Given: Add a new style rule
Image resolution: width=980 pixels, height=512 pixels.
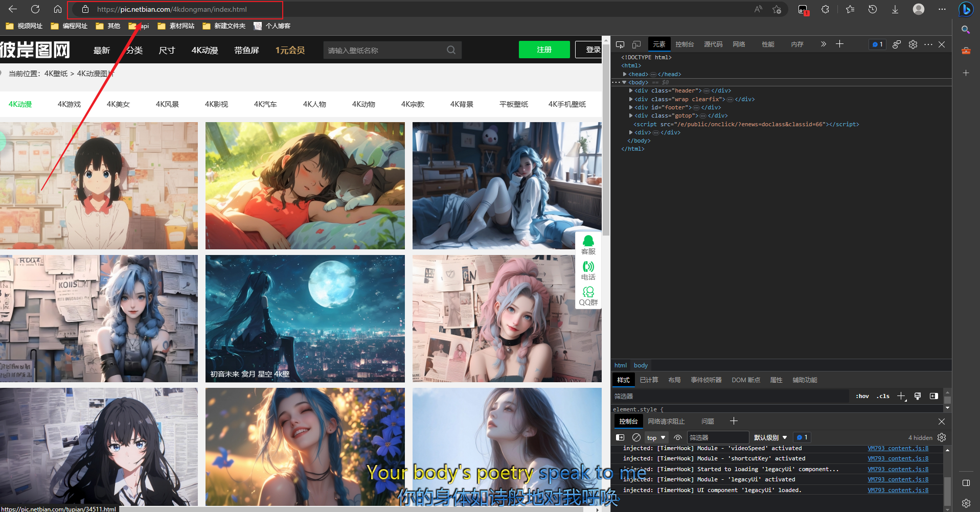Looking at the screenshot, I should tap(901, 396).
